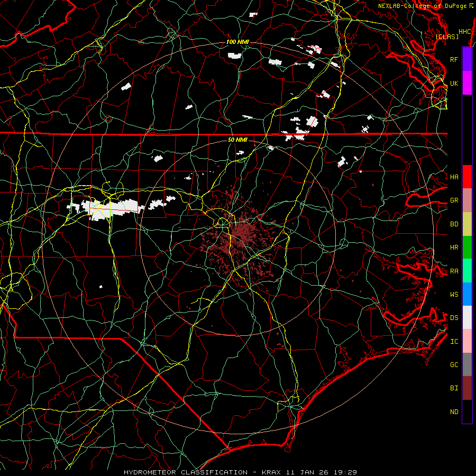Click the NEXLAB-College of DuPage text
Screen dimensions: 476x476
[422, 6]
